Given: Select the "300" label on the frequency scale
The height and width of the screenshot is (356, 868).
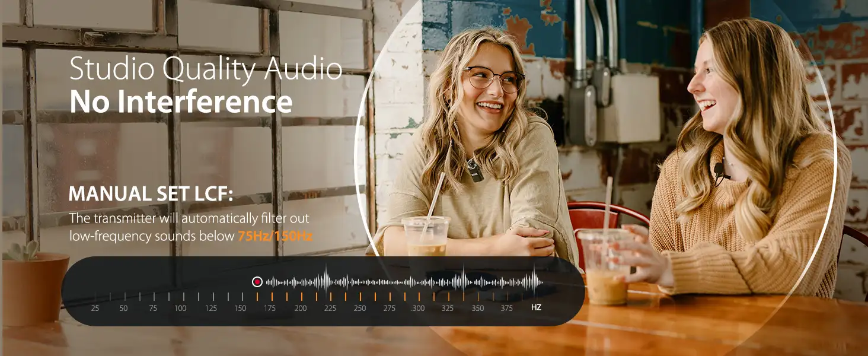Looking at the screenshot, I should 419,308.
